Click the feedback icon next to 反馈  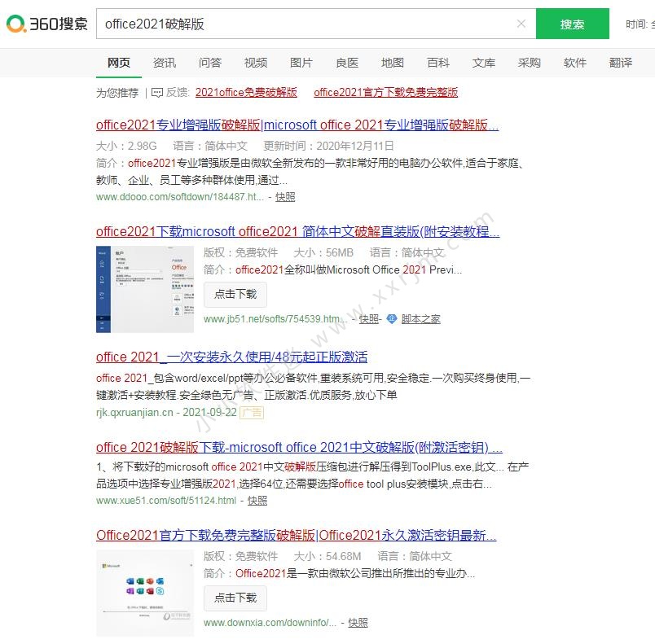157,92
